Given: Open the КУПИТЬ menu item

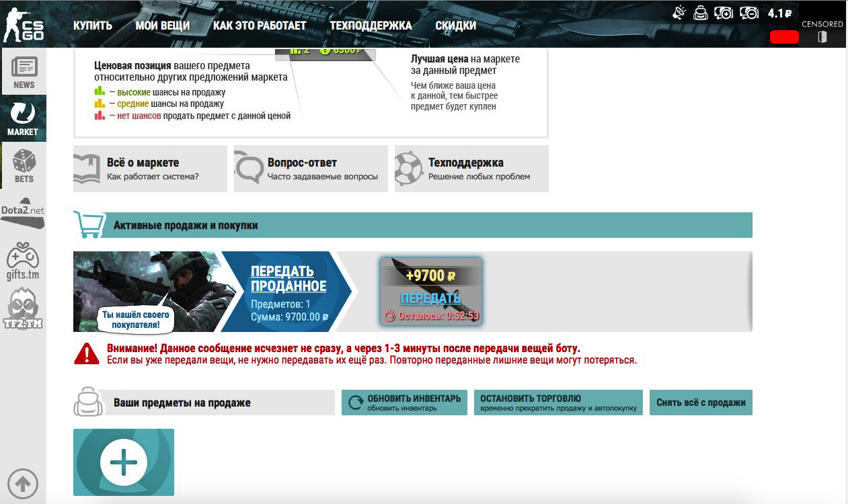Looking at the screenshot, I should (x=93, y=26).
